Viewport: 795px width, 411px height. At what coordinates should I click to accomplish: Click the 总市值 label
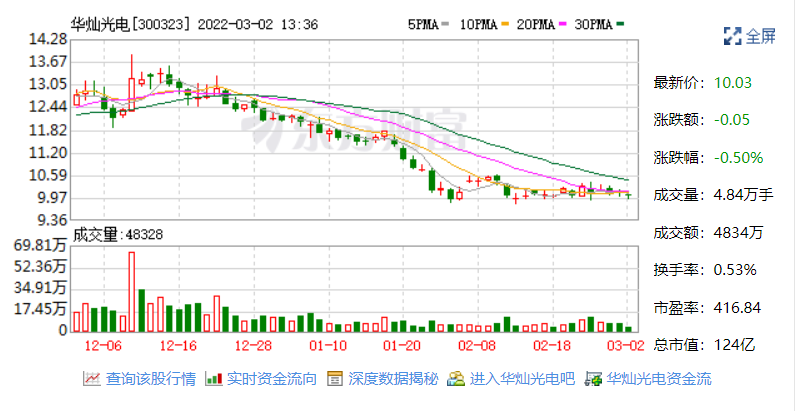(680, 346)
